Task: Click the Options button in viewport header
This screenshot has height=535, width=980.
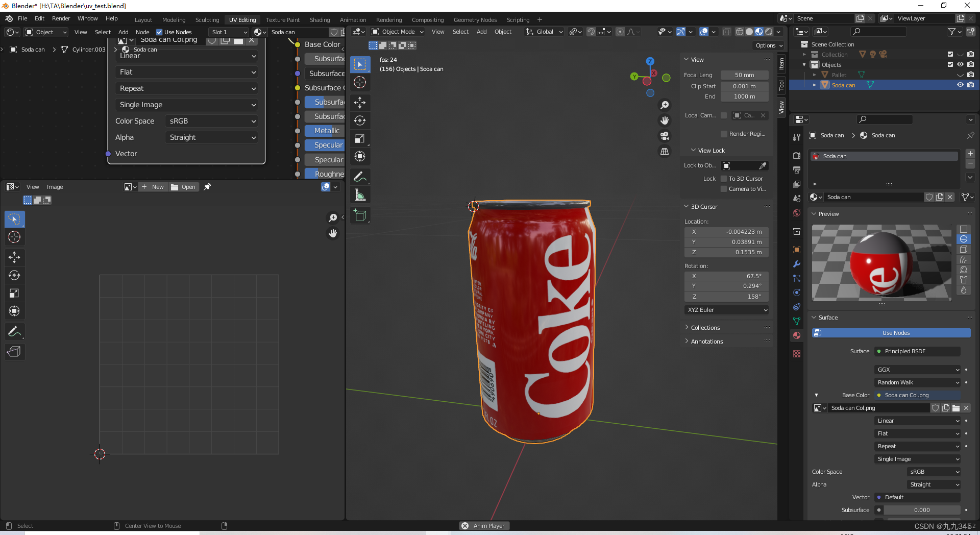Action: pos(769,45)
